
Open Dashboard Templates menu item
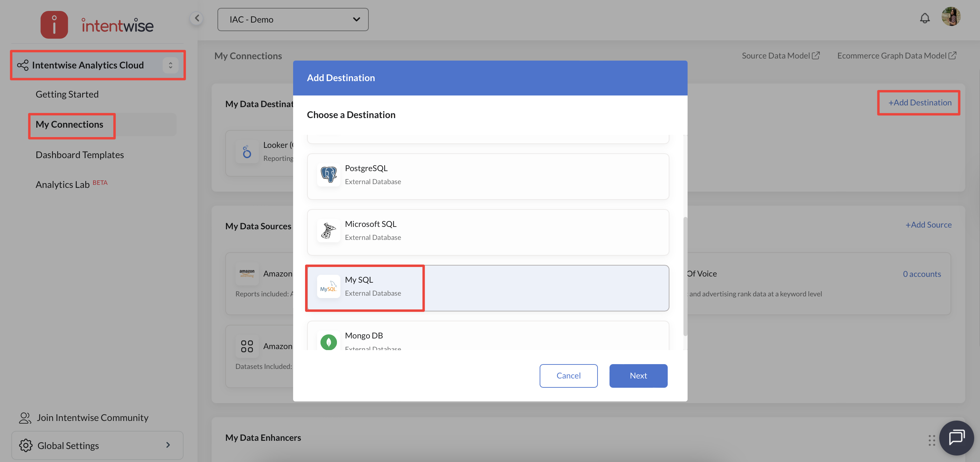pyautogui.click(x=79, y=155)
